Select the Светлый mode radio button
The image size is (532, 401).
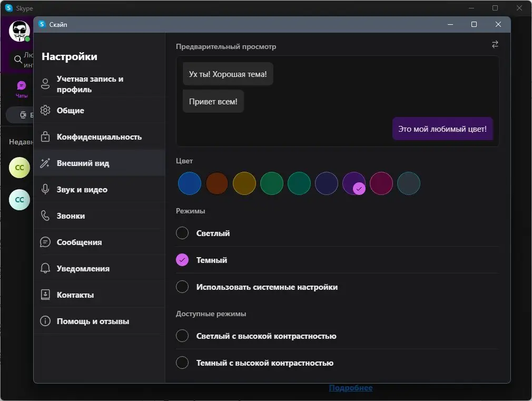click(182, 233)
